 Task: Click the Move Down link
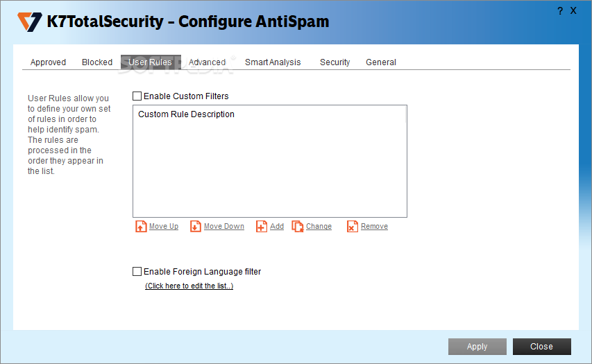tap(224, 226)
